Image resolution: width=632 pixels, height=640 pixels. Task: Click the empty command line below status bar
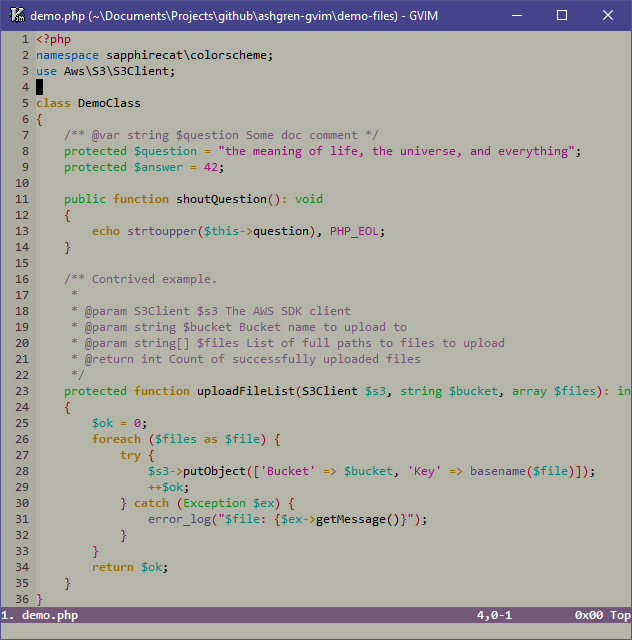point(316,631)
